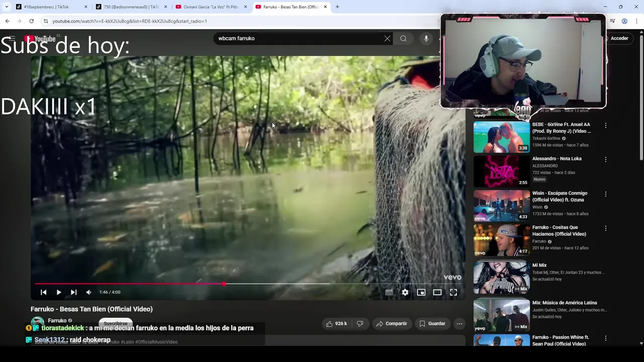The width and height of the screenshot is (644, 362).
Task: Open BEBE 6ix9ine video thumbnail
Action: pos(501,137)
